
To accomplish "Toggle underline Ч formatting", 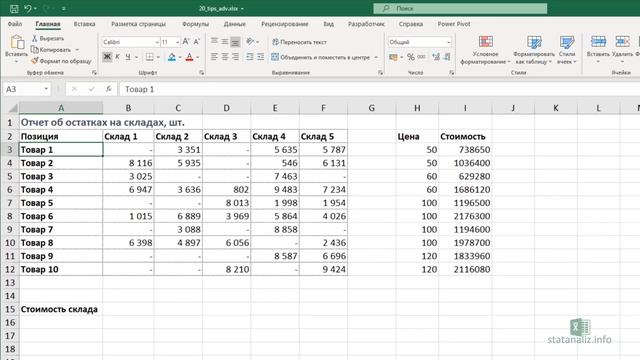I will point(128,57).
